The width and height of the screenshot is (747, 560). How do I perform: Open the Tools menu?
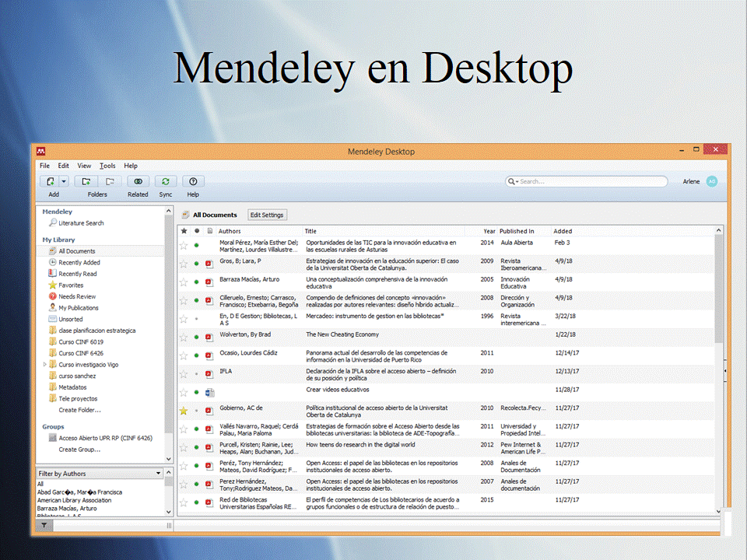coord(107,166)
